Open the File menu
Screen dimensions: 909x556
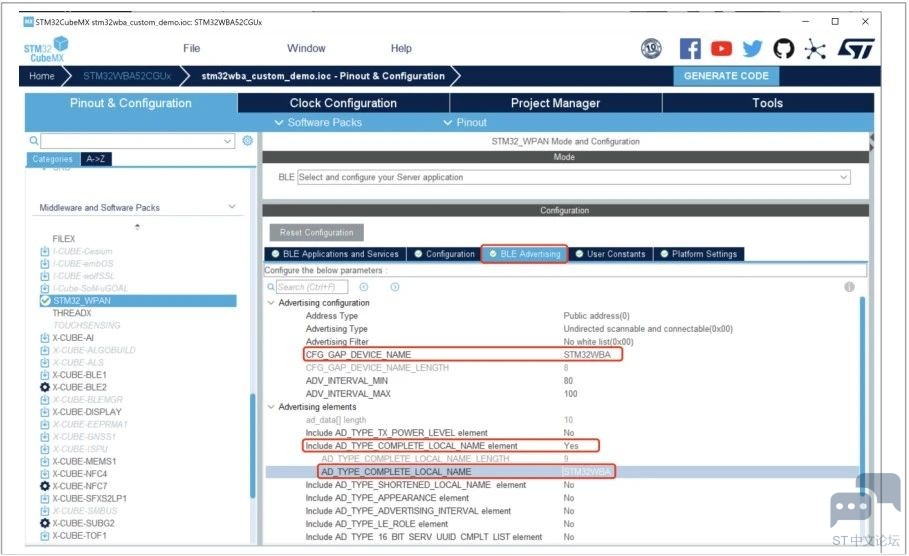(191, 48)
